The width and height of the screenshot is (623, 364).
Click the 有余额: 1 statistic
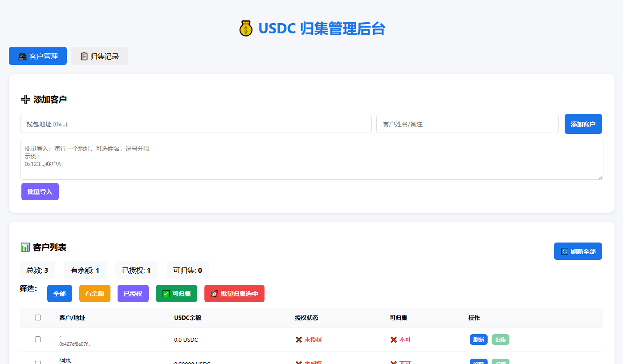tap(85, 270)
